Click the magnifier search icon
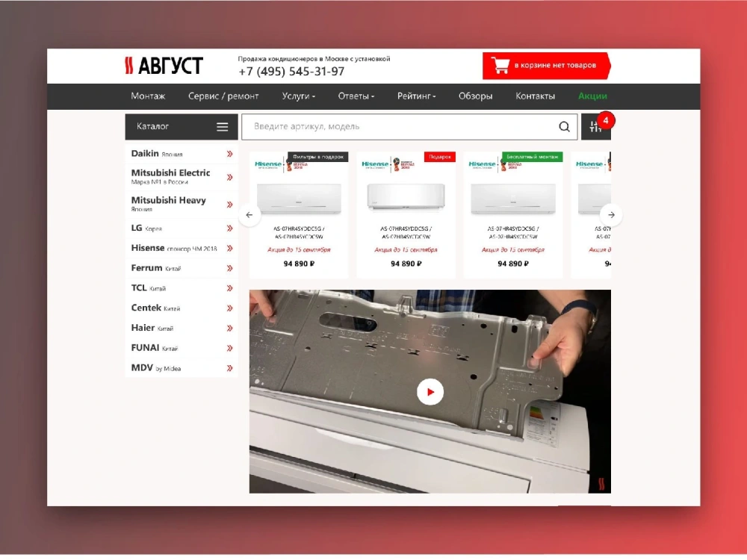747x560 pixels. [565, 127]
